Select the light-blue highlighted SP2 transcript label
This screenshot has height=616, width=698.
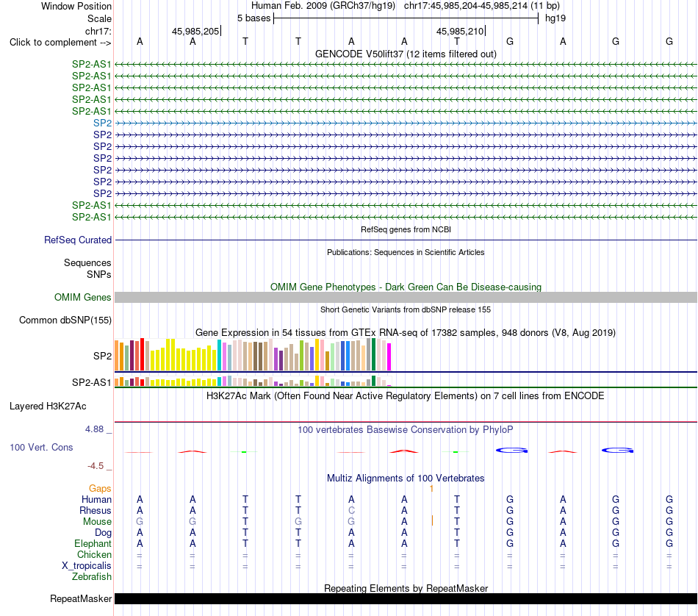pos(102,123)
